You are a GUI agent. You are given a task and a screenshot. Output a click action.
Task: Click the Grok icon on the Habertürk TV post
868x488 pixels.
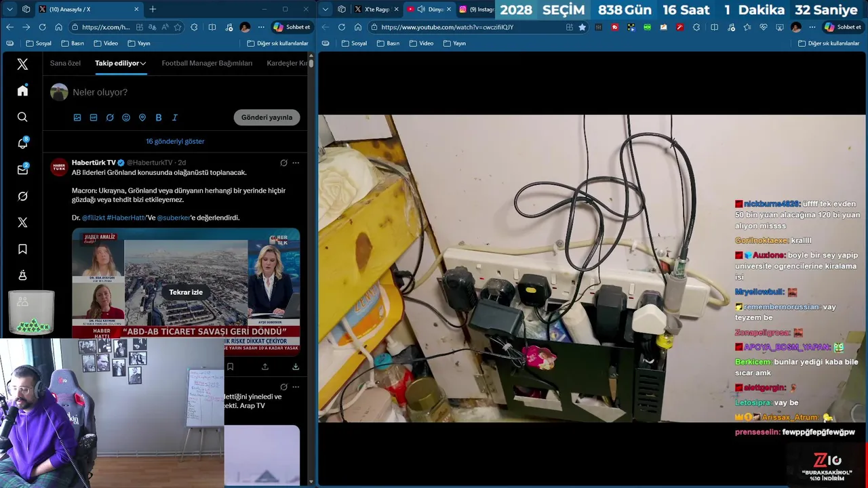coord(283,163)
